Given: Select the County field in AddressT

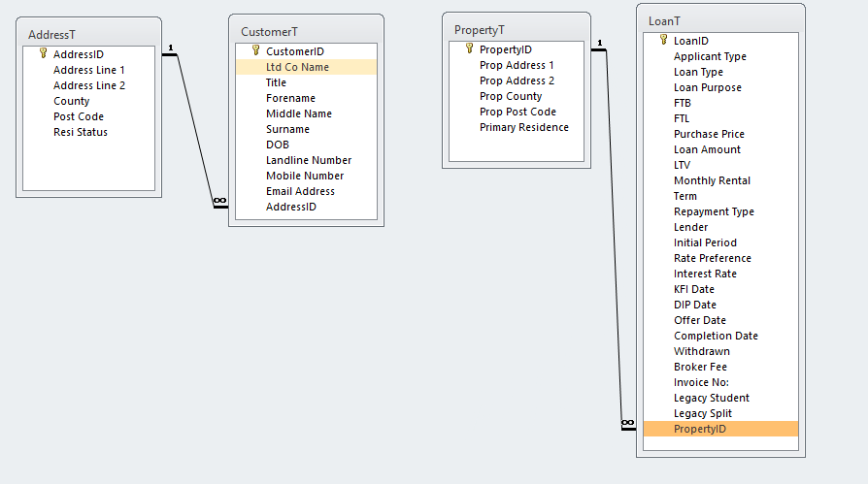Looking at the screenshot, I should tap(88, 101).
